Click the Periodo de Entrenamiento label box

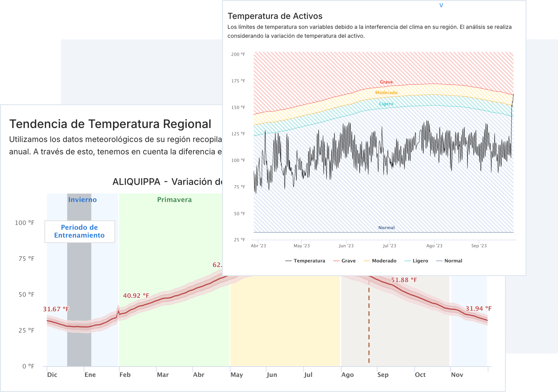79,231
